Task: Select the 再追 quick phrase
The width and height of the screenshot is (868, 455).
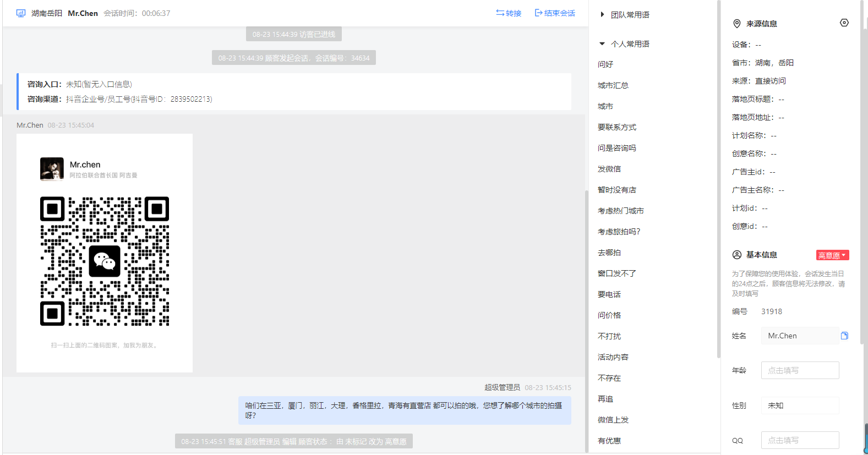Action: (x=605, y=399)
